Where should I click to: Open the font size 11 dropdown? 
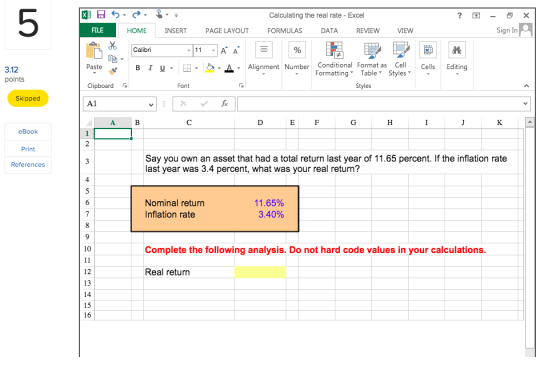213,50
